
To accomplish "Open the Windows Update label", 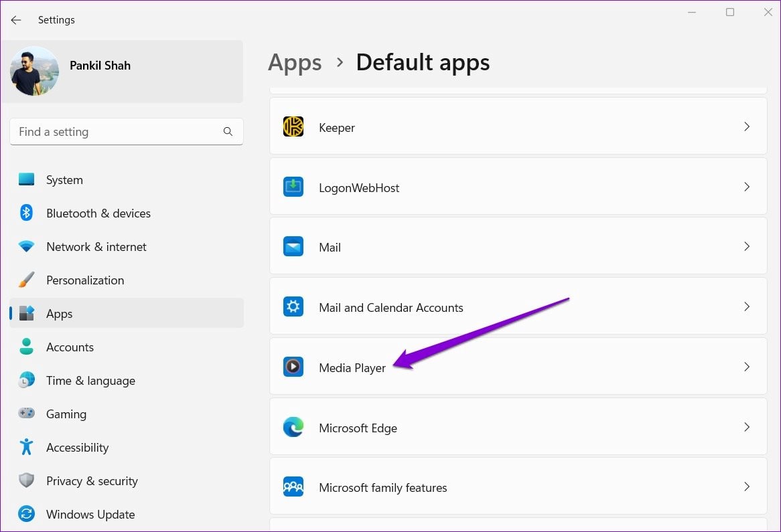I will (90, 514).
